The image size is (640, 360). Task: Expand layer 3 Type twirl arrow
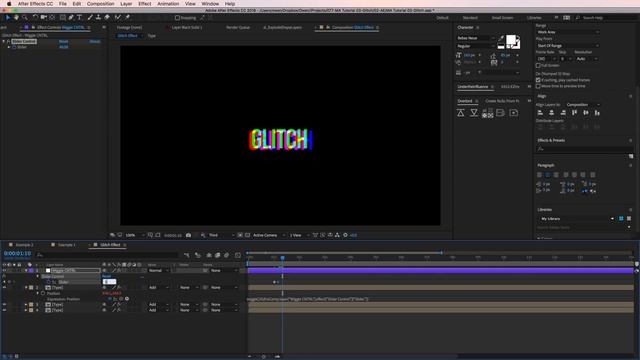[x=26, y=304]
